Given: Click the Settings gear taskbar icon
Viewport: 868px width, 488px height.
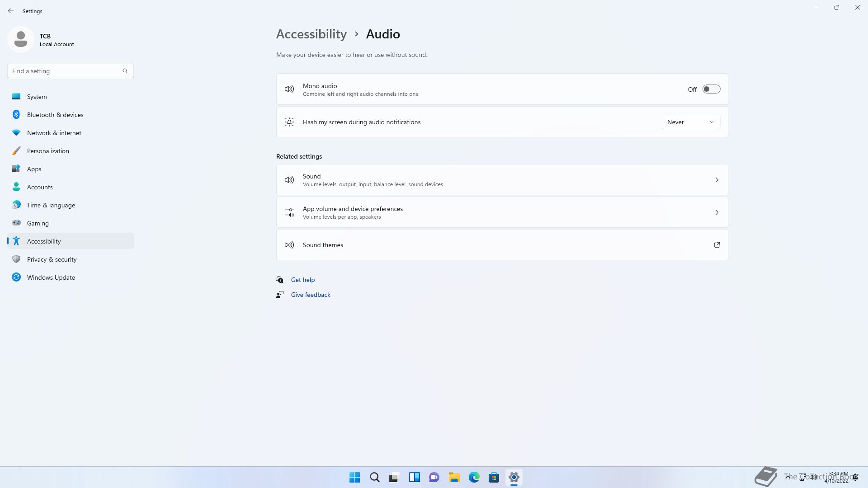Looking at the screenshot, I should click(514, 477).
